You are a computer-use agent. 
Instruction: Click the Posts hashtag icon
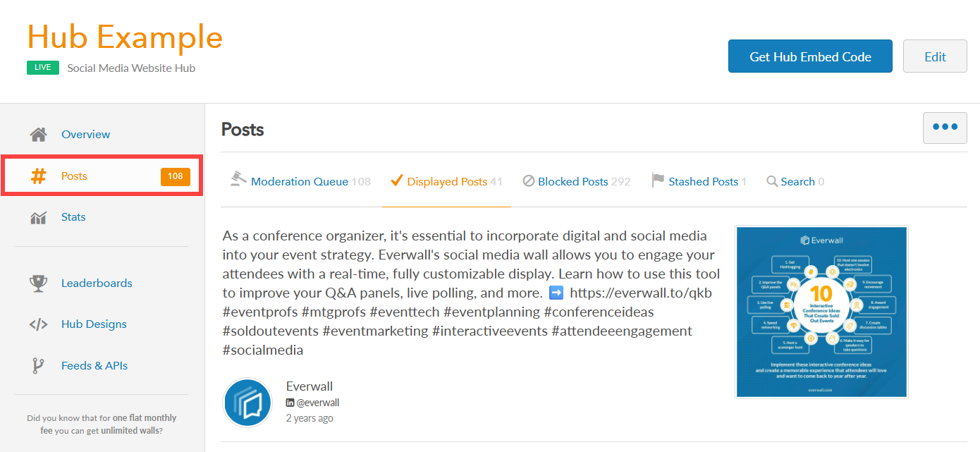click(38, 176)
